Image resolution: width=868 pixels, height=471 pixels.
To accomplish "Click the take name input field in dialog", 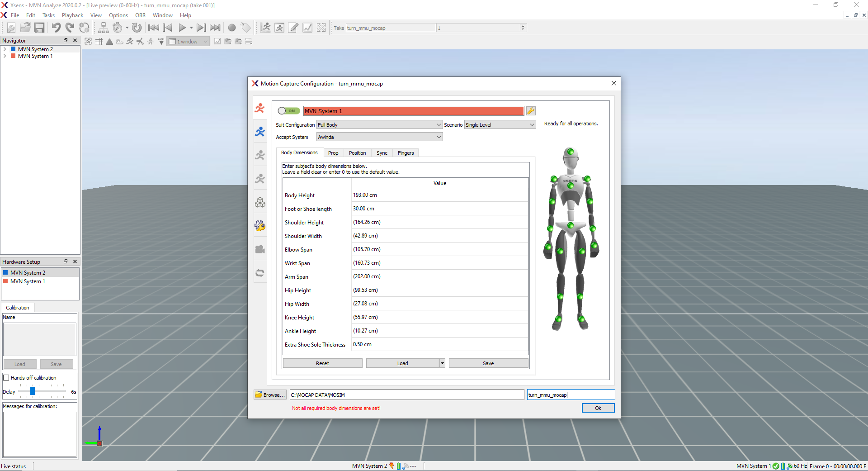I will pos(571,395).
